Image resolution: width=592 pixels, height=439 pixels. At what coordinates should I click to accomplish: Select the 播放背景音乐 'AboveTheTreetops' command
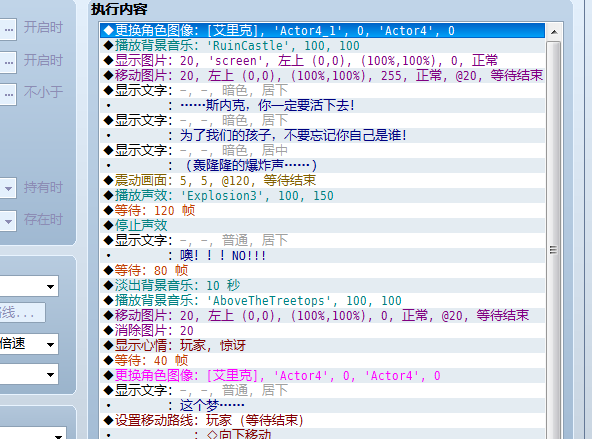tap(322, 300)
